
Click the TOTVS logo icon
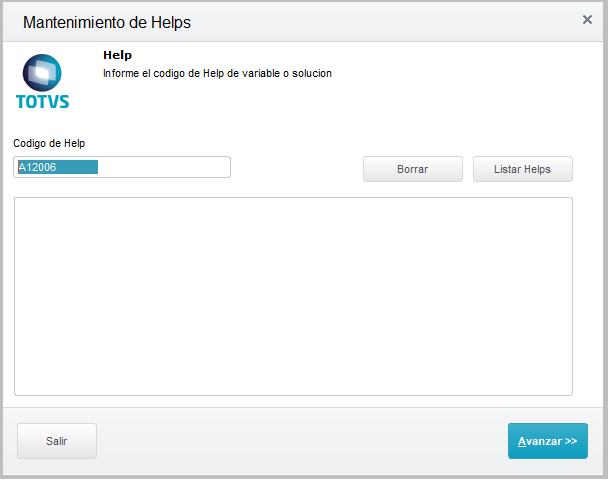point(42,81)
